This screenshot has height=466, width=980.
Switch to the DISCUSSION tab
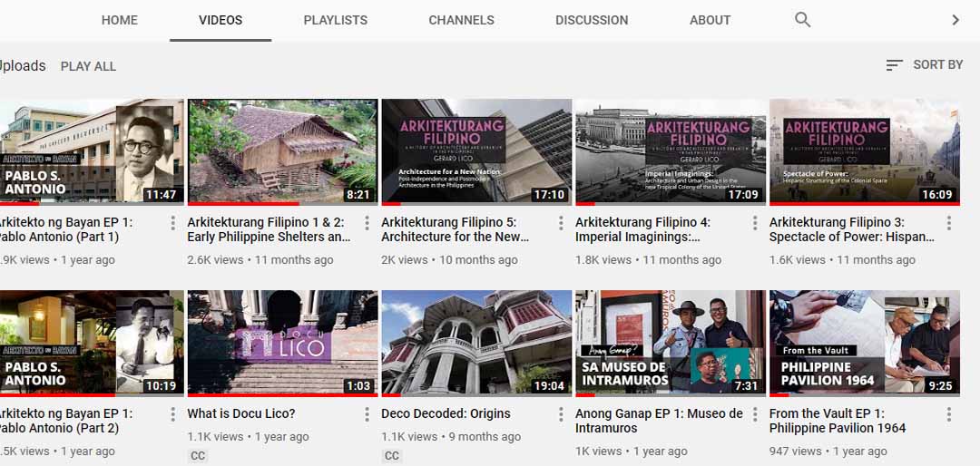coord(591,20)
